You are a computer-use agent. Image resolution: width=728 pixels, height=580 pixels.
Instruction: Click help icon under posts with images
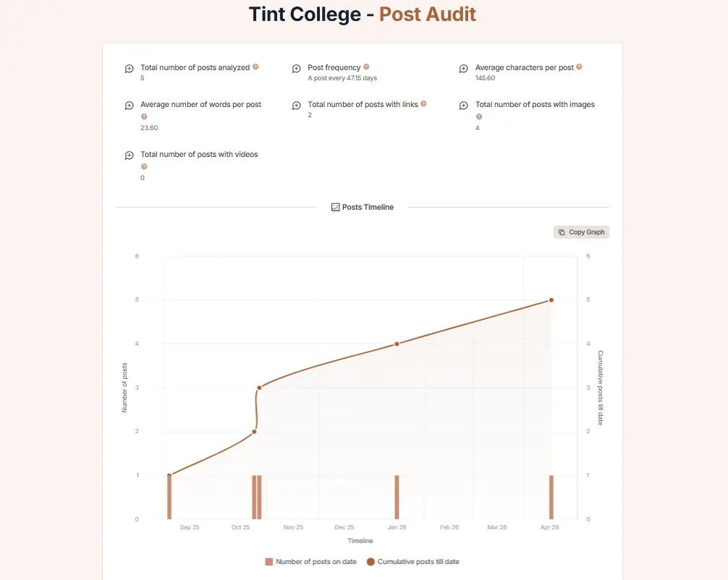(x=478, y=116)
